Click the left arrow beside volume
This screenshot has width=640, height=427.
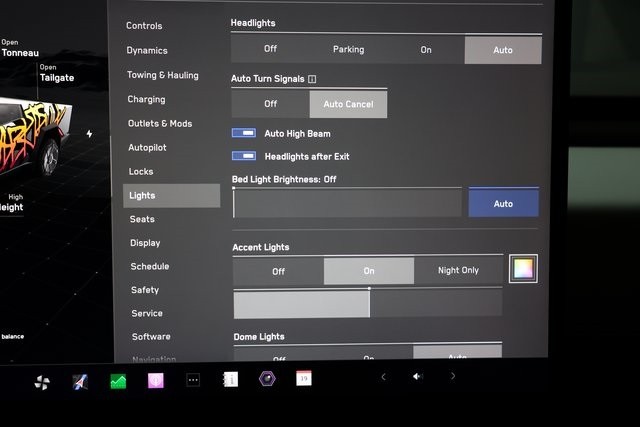383,377
